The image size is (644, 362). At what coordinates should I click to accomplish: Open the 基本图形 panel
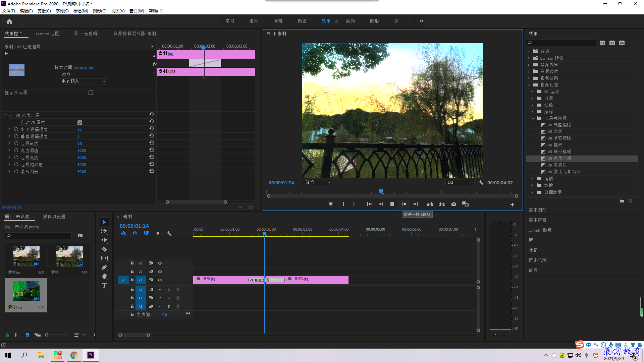point(537,210)
